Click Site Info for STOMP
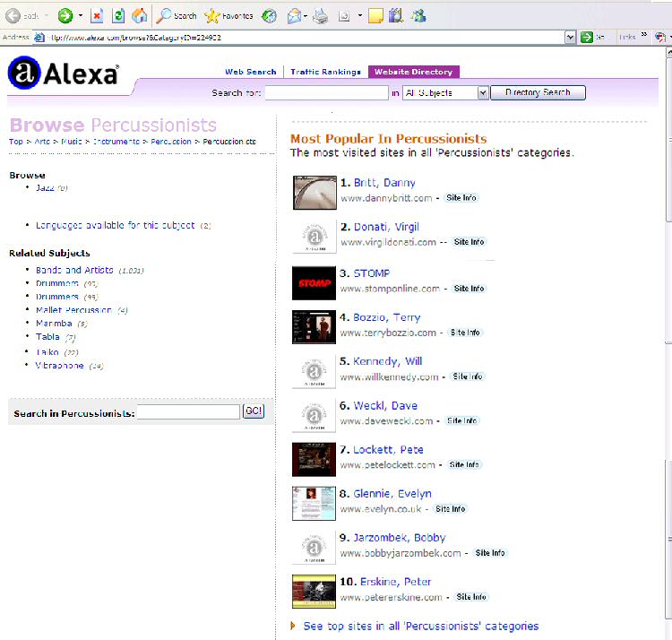The width and height of the screenshot is (672, 640). click(x=469, y=289)
